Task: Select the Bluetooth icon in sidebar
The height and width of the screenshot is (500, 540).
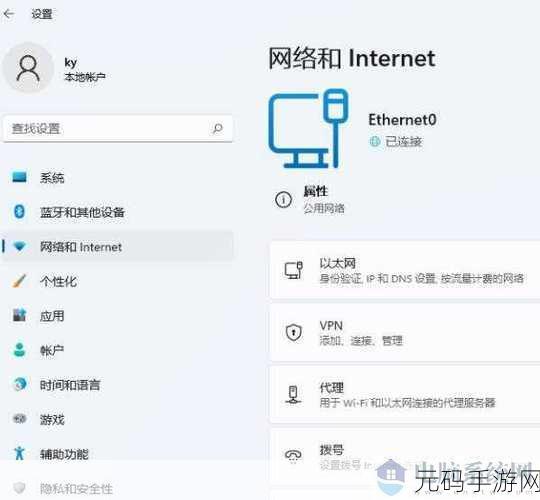Action: (x=19, y=211)
